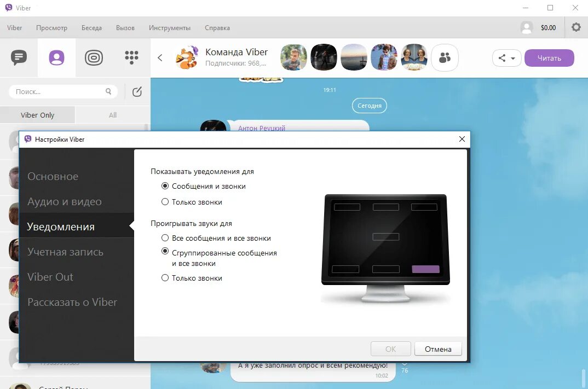The height and width of the screenshot is (389, 588).
Task: Open the dial pad icon
Action: 131,57
